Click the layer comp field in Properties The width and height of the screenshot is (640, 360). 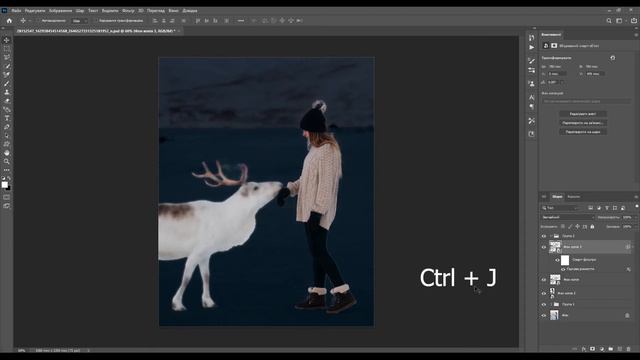click(586, 101)
